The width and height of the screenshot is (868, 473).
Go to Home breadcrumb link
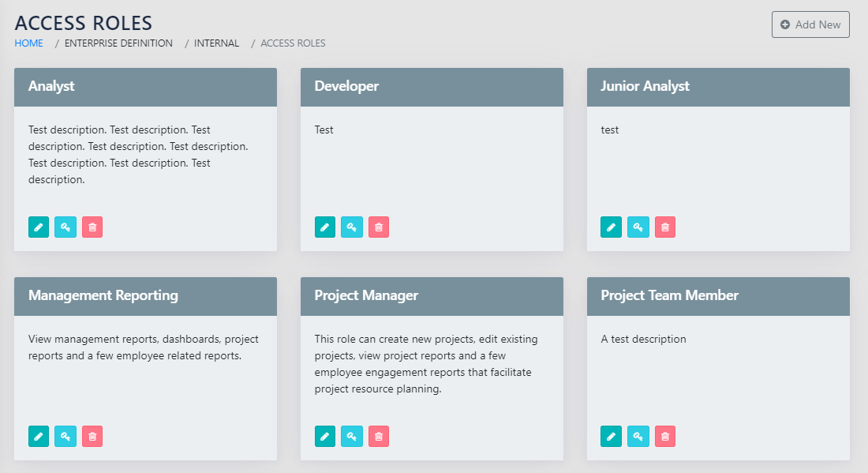point(29,43)
